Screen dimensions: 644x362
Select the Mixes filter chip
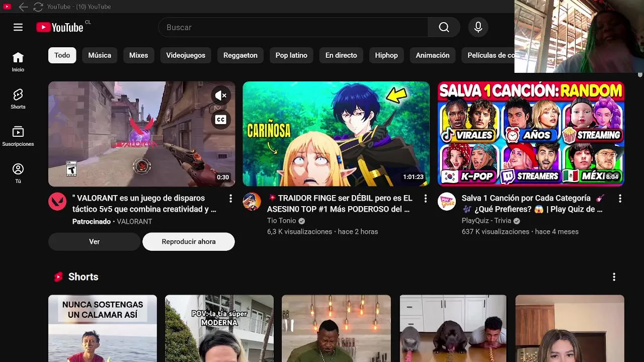click(138, 55)
